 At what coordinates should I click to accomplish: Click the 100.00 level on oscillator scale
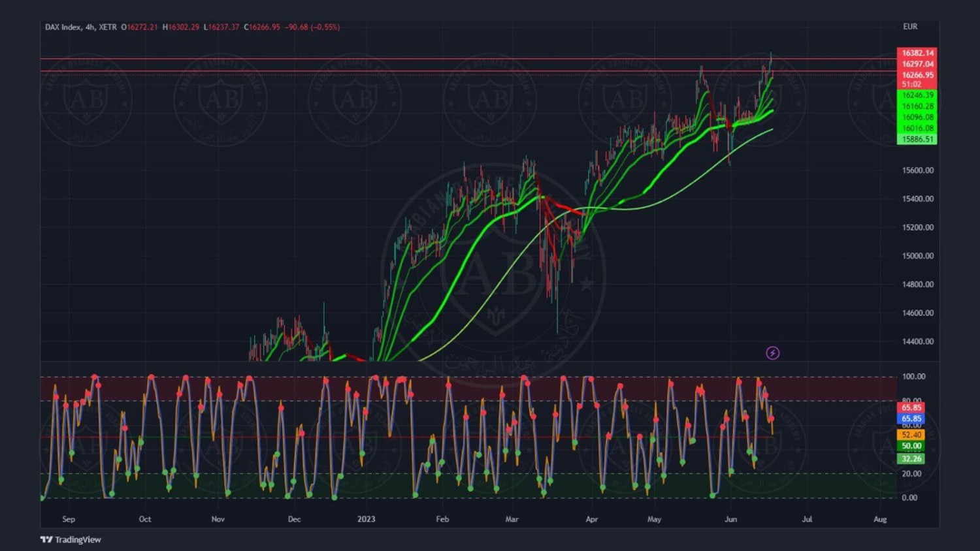click(913, 377)
